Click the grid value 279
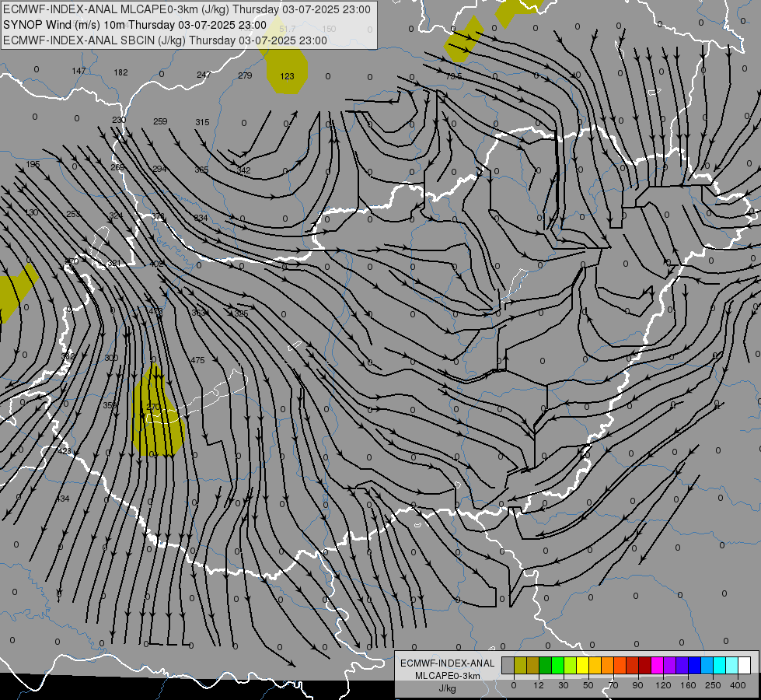This screenshot has width=761, height=700. tap(245, 75)
